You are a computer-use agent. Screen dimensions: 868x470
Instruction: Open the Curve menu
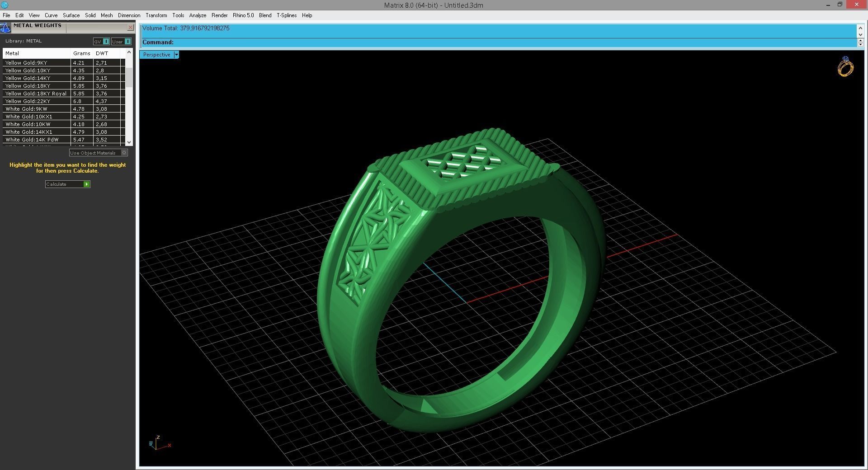(51, 15)
